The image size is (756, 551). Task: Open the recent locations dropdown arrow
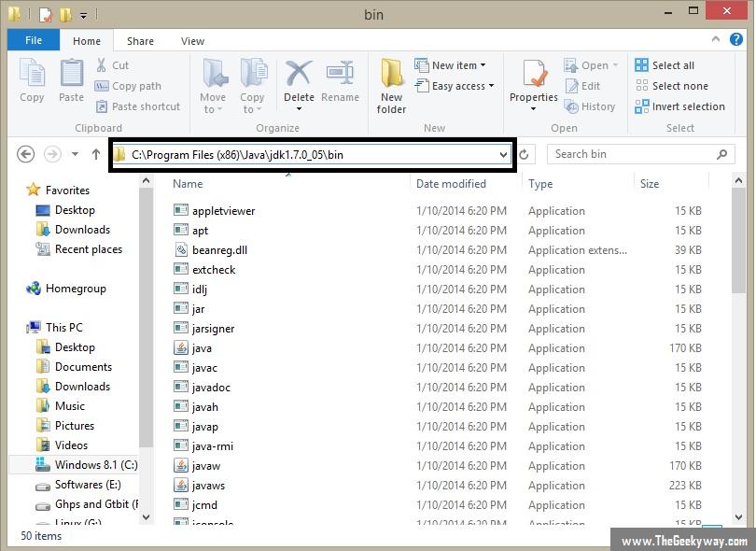tap(75, 154)
